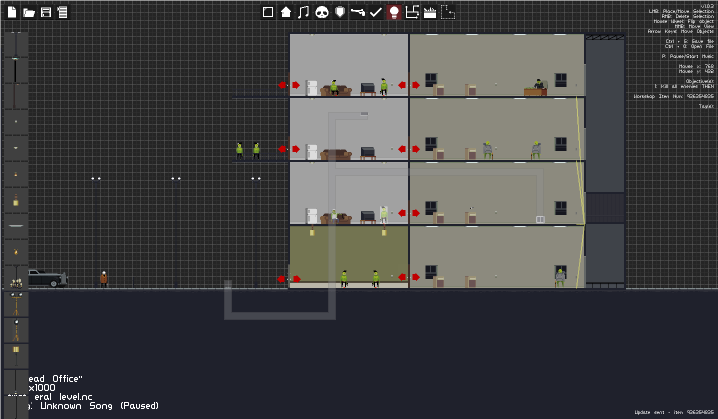Select the block square tool

[x=268, y=12]
